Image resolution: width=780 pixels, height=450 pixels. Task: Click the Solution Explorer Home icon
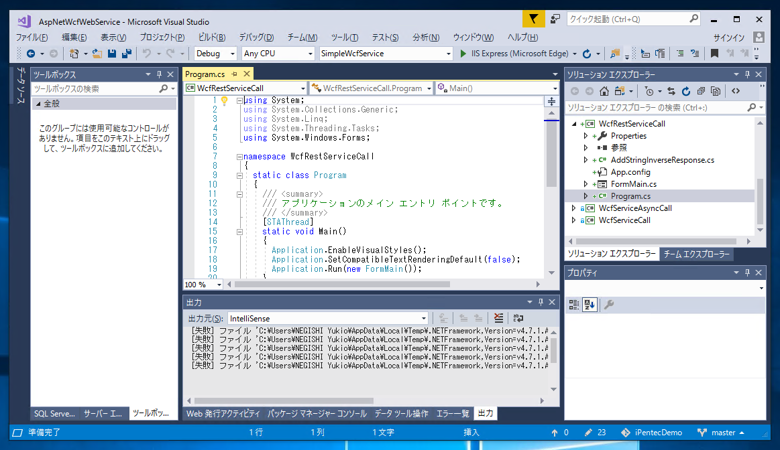(604, 91)
